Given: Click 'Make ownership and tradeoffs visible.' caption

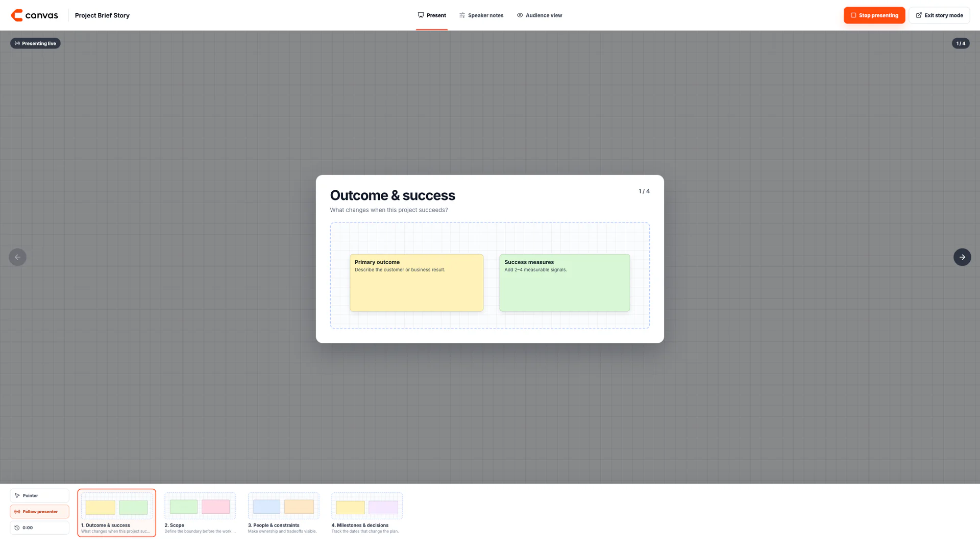Looking at the screenshot, I should pos(282,531).
